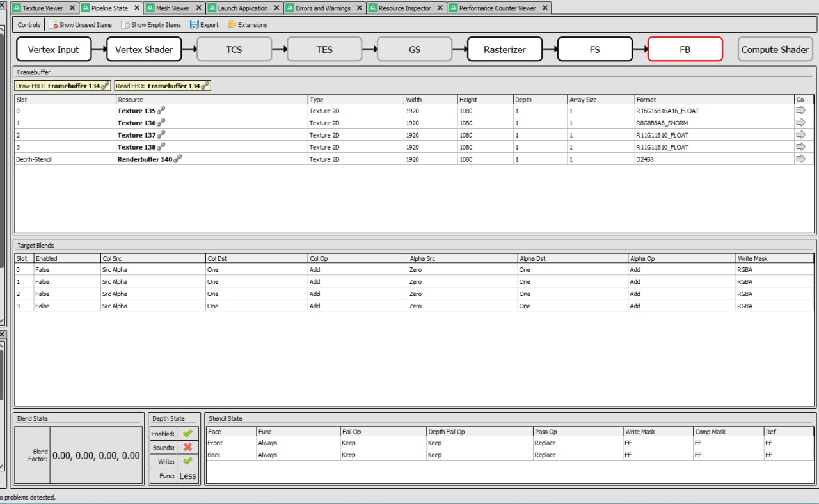Open the Extensions toolbar item
Screen dimensions: 819x504
[247, 25]
